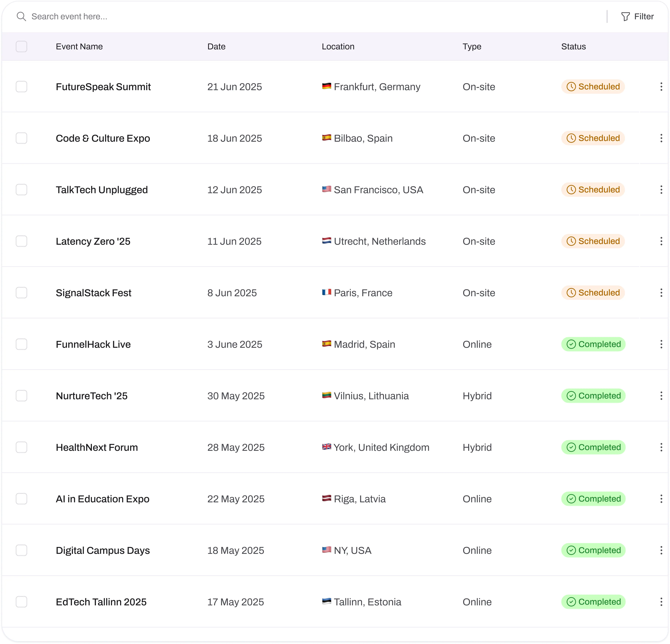Select the Code & Culture Expo checkbox
Image resolution: width=670 pixels, height=644 pixels.
pyautogui.click(x=21, y=138)
